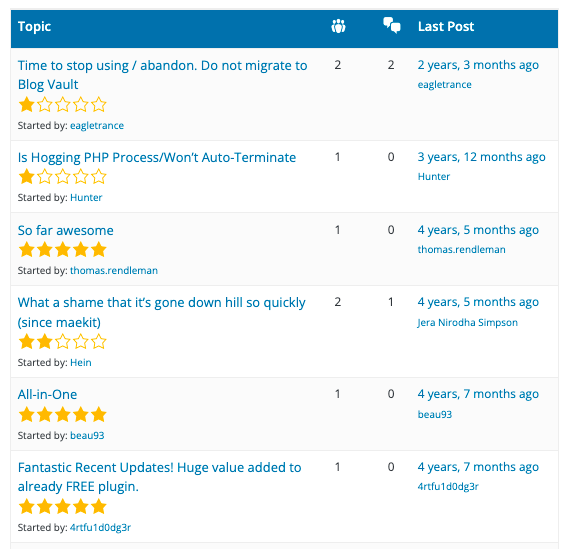
Task: Click five-star rating under So far awesome
Action: pos(62,250)
